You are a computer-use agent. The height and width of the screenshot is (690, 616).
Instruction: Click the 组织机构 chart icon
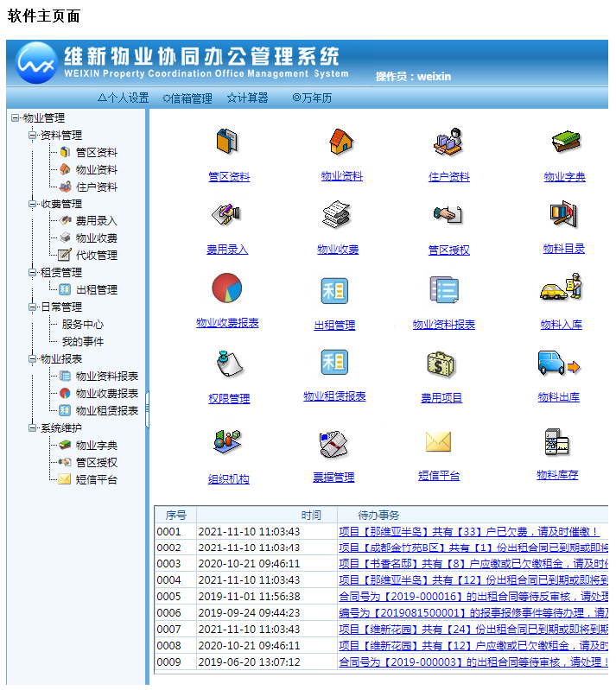click(227, 442)
